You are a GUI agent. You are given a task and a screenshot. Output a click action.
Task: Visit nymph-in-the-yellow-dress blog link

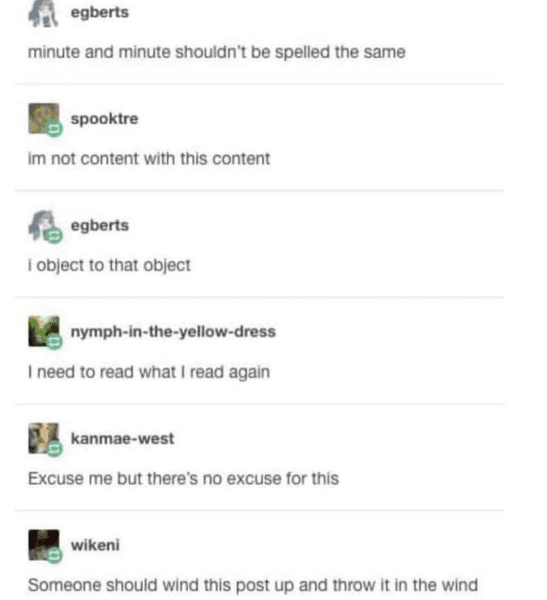tap(173, 332)
